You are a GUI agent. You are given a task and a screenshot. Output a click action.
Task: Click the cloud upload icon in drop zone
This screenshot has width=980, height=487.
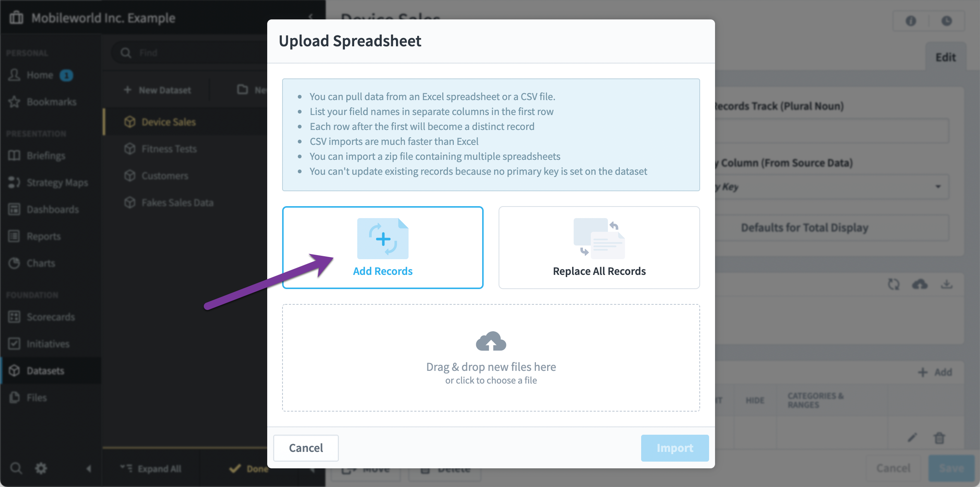pos(491,341)
